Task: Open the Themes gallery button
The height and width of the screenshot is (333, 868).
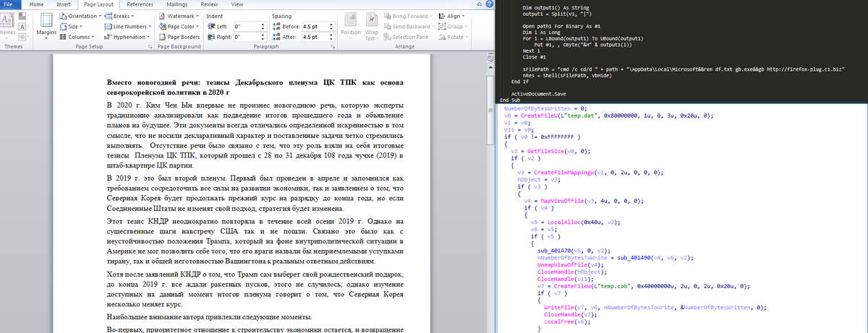Action: coord(6,25)
